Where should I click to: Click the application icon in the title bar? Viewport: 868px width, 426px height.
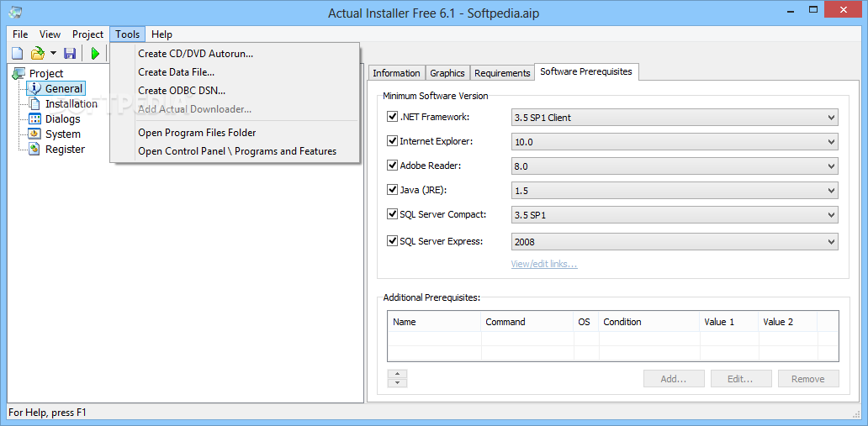16,12
